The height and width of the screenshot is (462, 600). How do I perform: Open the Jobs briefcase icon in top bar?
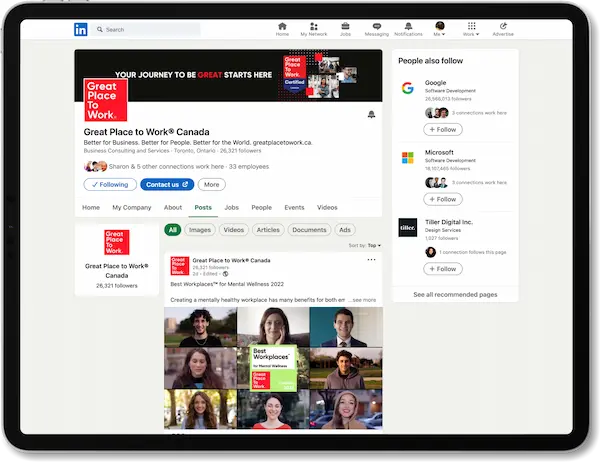click(x=345, y=29)
